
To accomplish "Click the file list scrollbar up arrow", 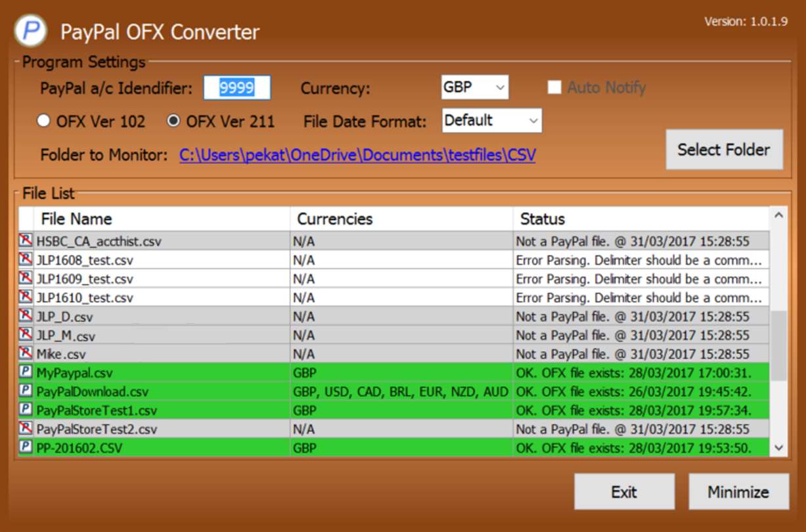I will pos(778,215).
